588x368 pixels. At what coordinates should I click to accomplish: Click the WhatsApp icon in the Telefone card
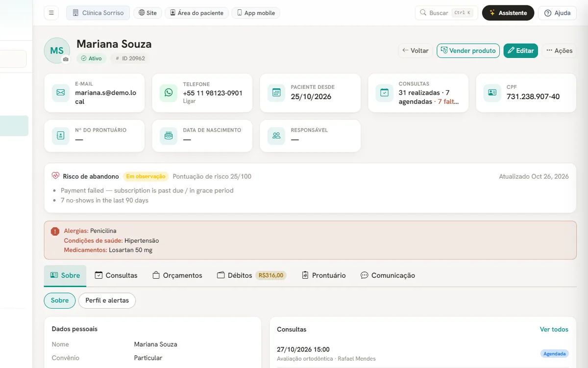pyautogui.click(x=169, y=92)
